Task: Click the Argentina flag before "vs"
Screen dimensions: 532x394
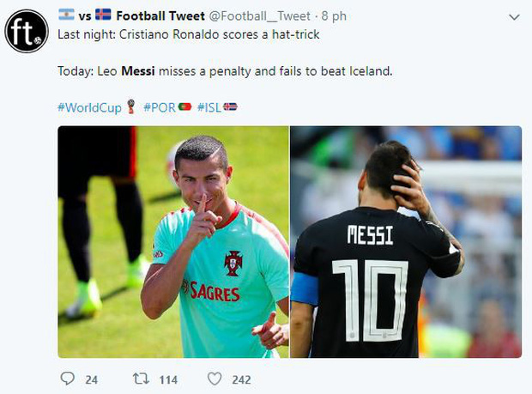Action: click(66, 15)
